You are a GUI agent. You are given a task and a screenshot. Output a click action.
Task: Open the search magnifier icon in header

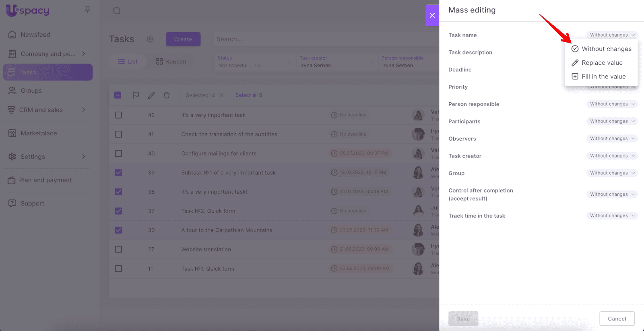coord(117,11)
